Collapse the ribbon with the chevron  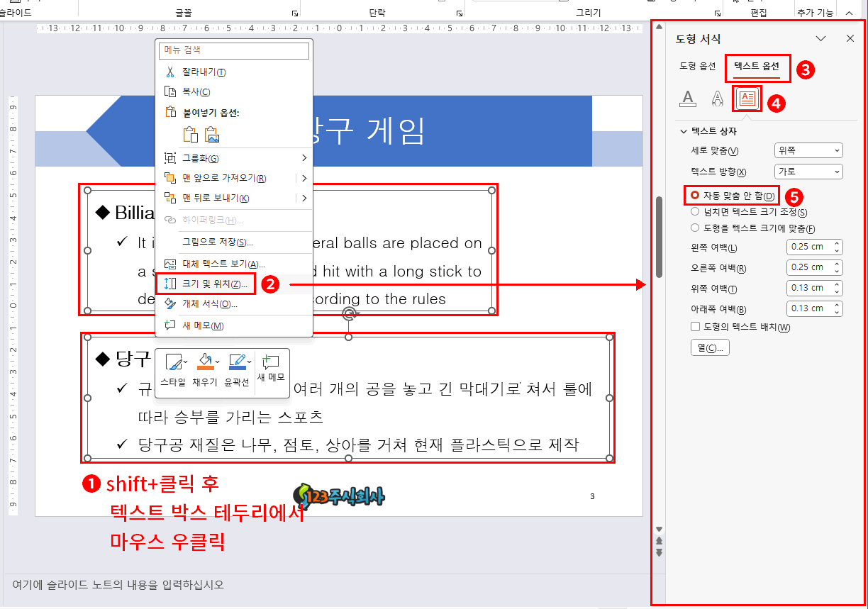pyautogui.click(x=849, y=13)
